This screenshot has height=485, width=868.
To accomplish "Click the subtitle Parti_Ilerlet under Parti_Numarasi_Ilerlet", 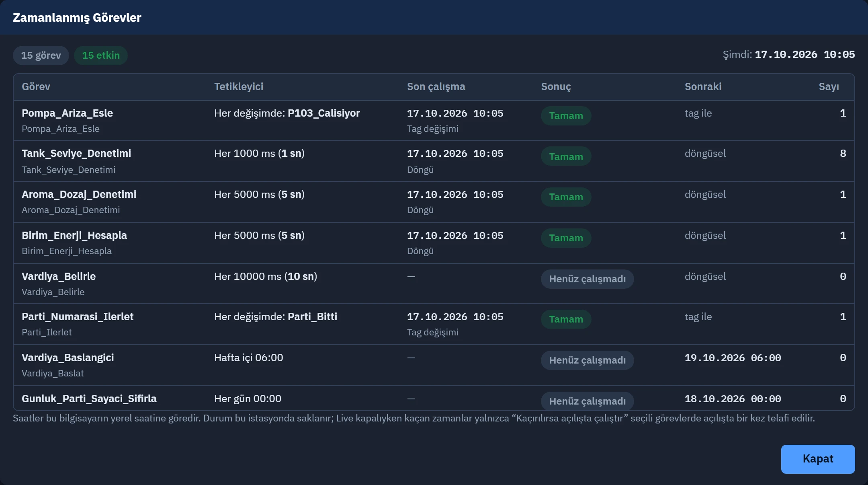I will [x=47, y=332].
